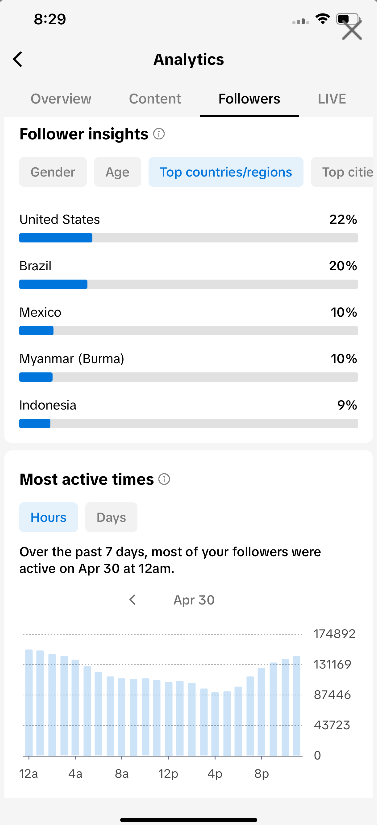Tap the Brazil progress bar

click(188, 284)
